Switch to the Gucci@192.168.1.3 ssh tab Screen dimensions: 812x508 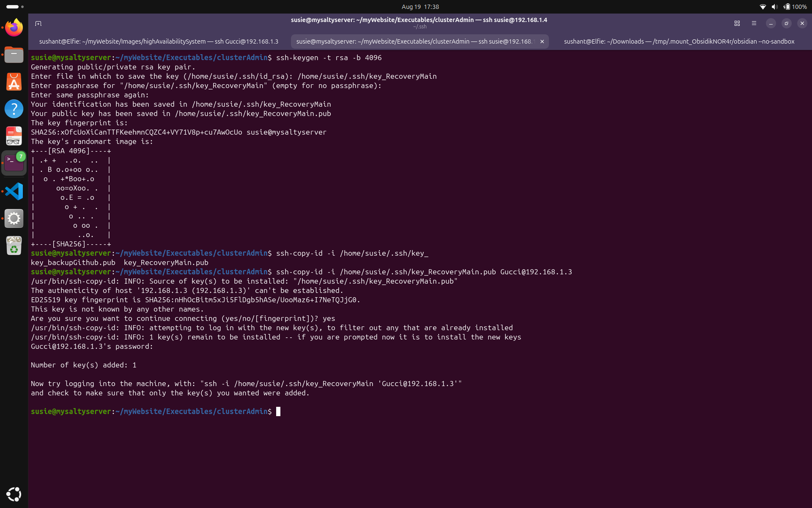click(x=159, y=41)
